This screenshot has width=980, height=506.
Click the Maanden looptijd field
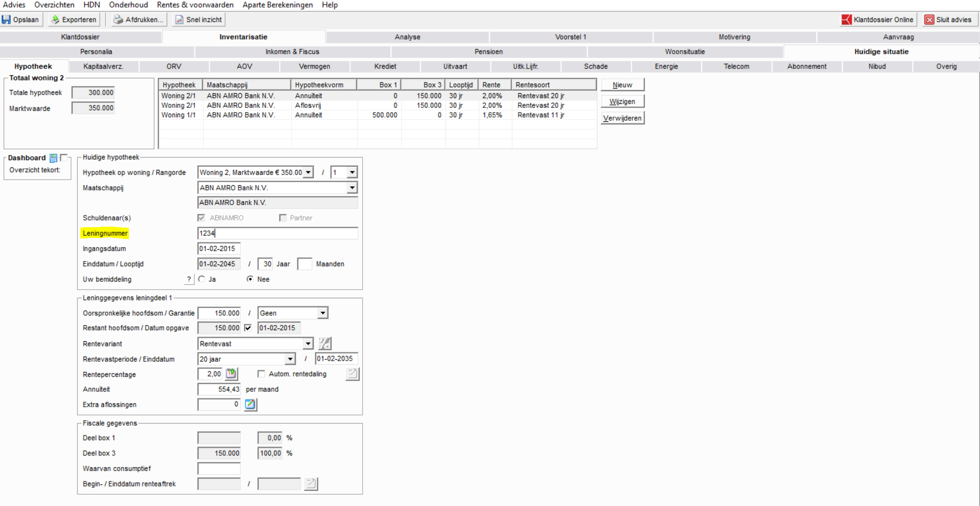304,264
